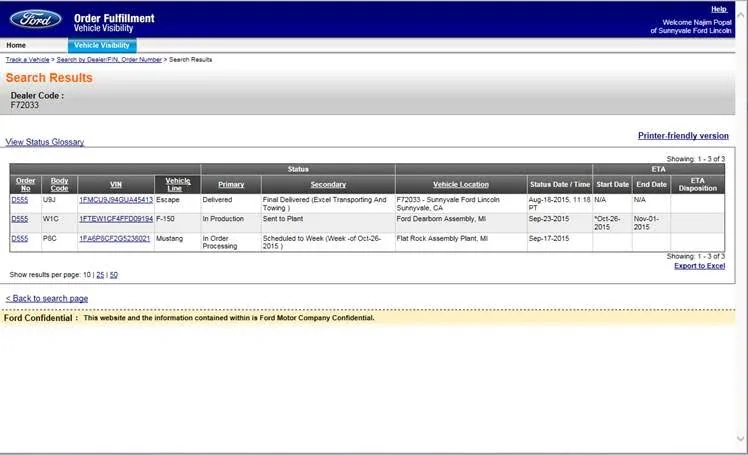Open the F-150 VIN link
Screen dimensions: 748x455
pyautogui.click(x=116, y=219)
